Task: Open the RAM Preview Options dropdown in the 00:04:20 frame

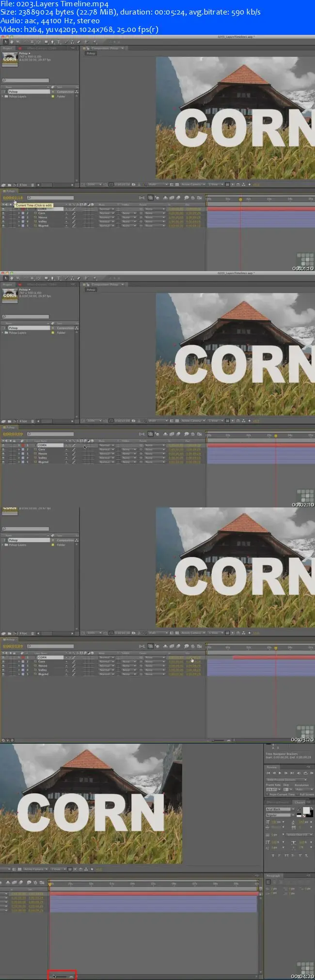Action: coord(286,780)
